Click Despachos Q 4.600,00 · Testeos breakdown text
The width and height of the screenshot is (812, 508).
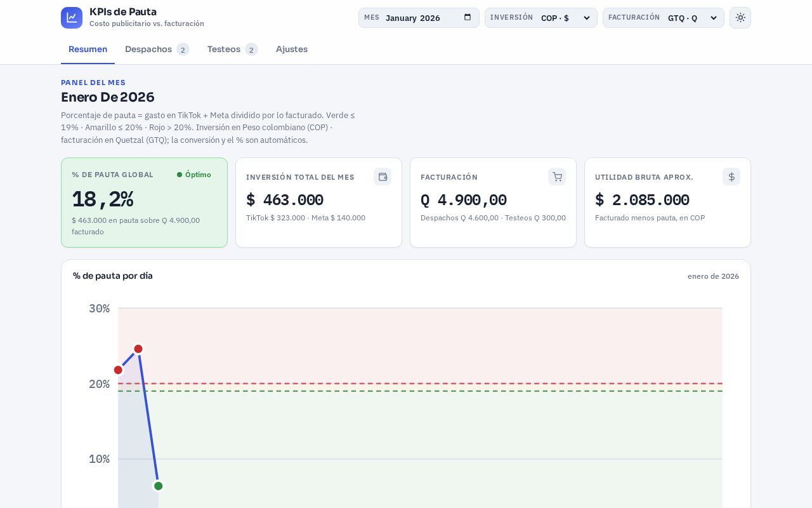point(493,218)
